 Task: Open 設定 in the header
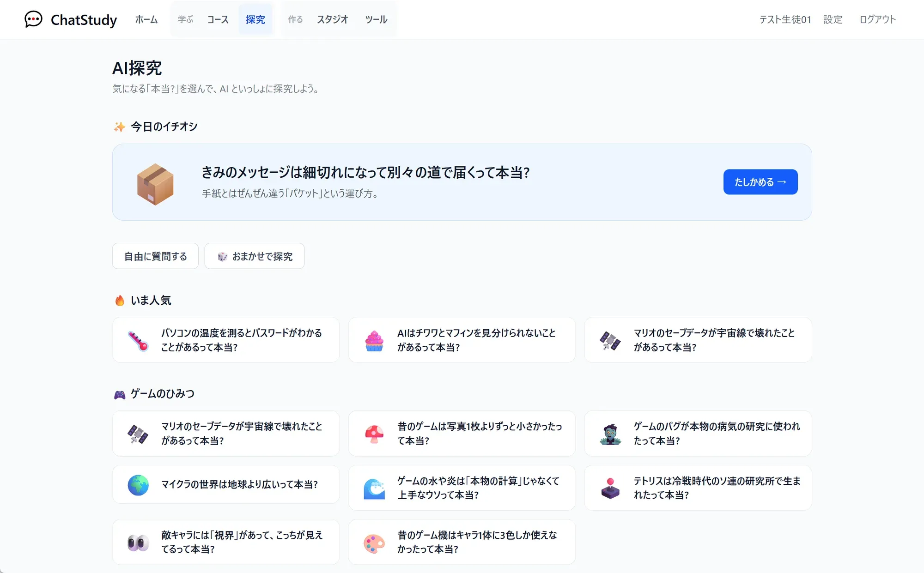pyautogui.click(x=833, y=19)
